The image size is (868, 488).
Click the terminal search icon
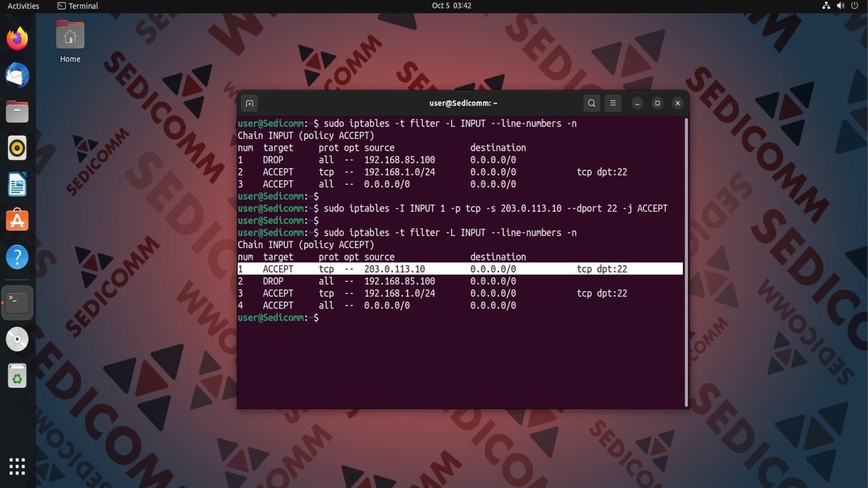(x=591, y=103)
